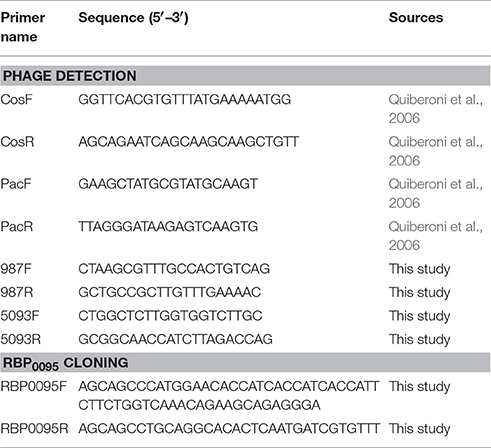Screen dimensions: 491x448
Task: Click the PHAGE DETECTION section header
Action: 245,76
